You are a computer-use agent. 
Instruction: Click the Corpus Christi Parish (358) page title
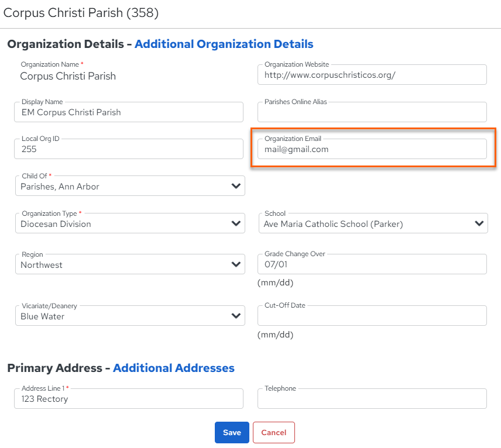point(81,13)
